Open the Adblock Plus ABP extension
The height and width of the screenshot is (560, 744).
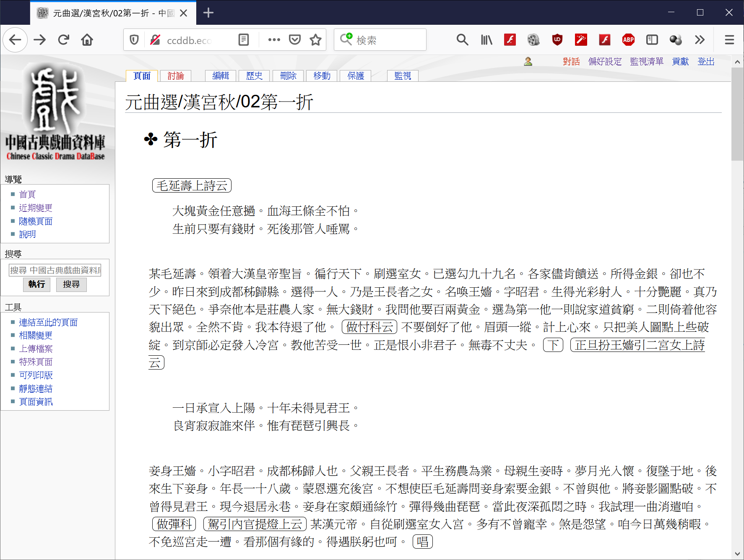[x=628, y=40]
